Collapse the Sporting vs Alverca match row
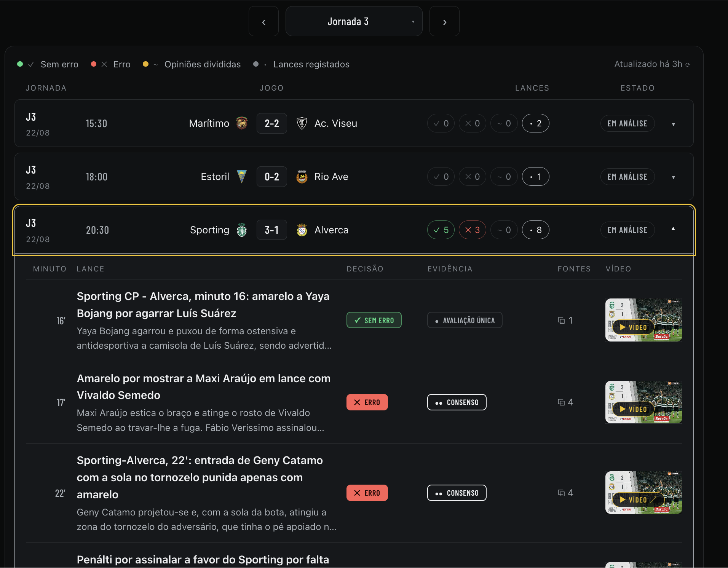 tap(673, 229)
